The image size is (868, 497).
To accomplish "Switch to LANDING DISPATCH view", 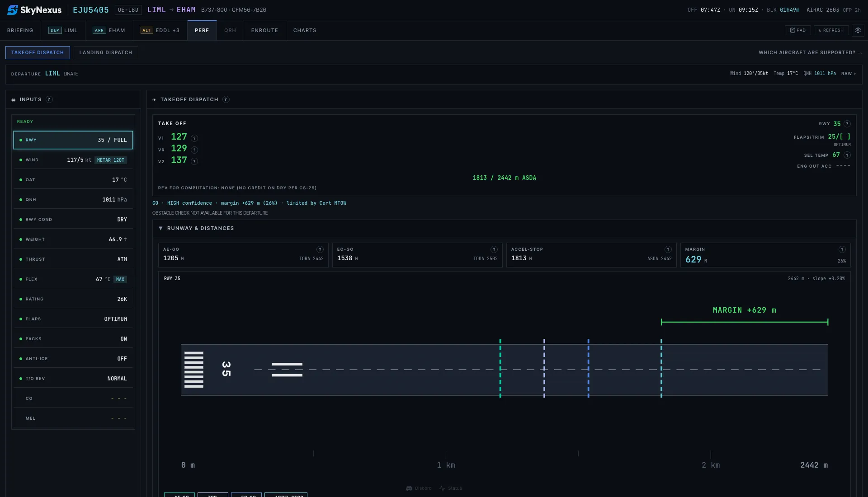I will 106,53.
